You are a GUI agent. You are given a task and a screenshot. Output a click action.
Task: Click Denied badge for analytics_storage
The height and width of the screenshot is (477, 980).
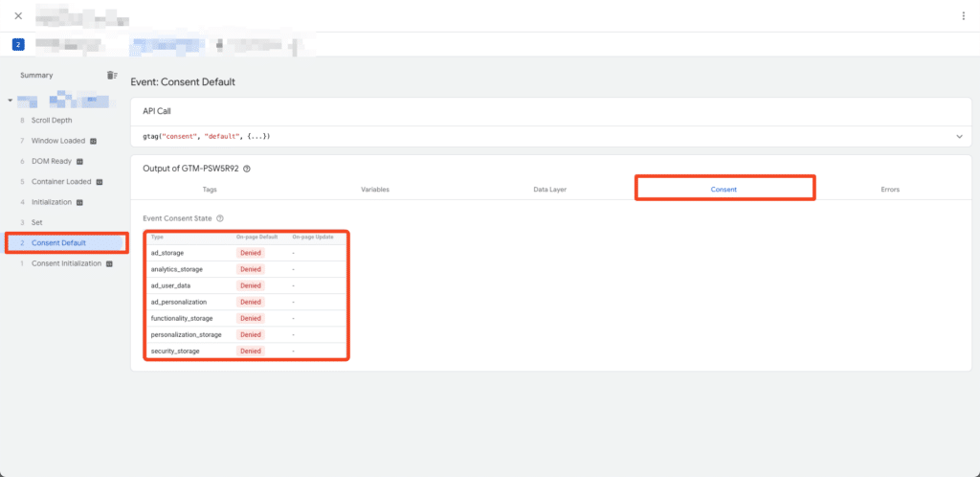pos(251,269)
